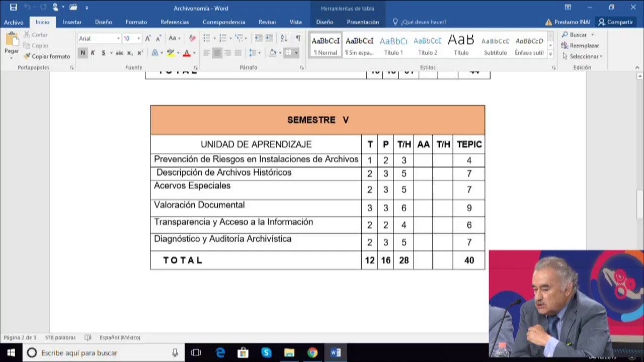Align text left
Viewport: 644px width, 362px height.
pyautogui.click(x=207, y=53)
